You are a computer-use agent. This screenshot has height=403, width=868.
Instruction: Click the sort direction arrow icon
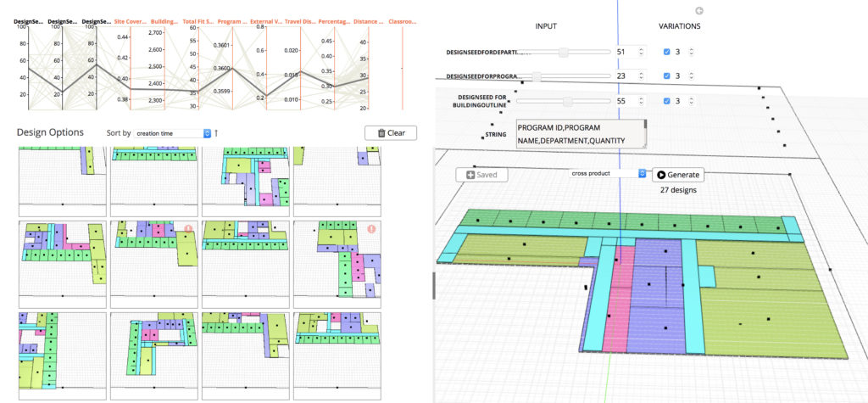tap(216, 133)
